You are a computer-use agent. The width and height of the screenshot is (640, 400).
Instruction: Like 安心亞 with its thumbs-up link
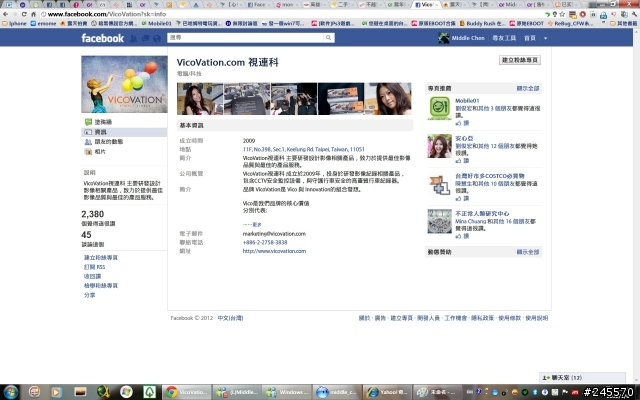pyautogui.click(x=462, y=160)
